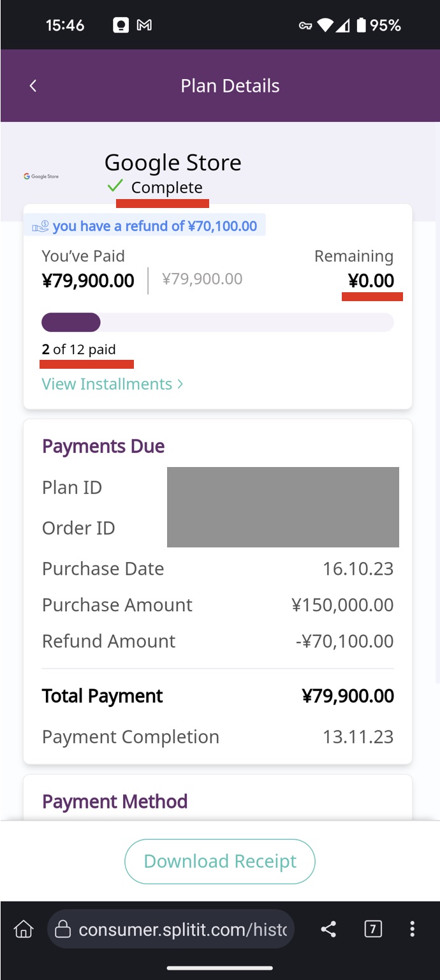The image size is (440, 980).
Task: Tap the Gmail notification icon in status bar
Action: [145, 26]
